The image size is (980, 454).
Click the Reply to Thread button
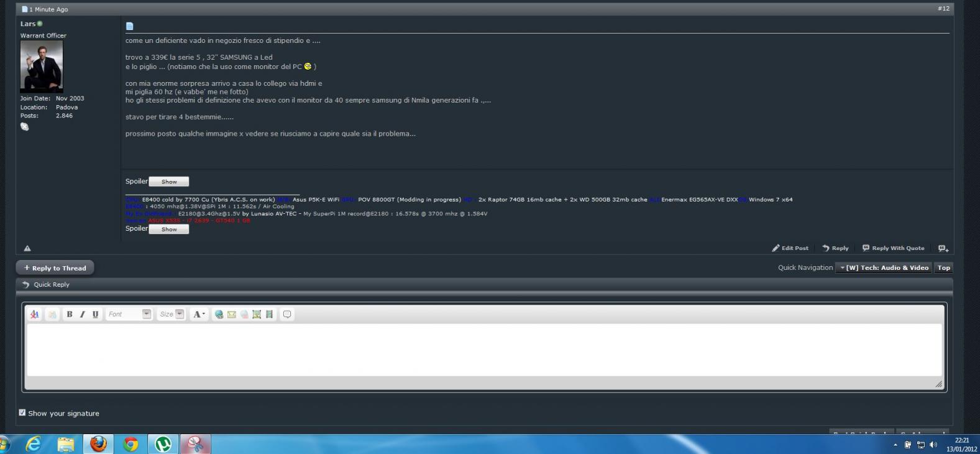pos(55,268)
